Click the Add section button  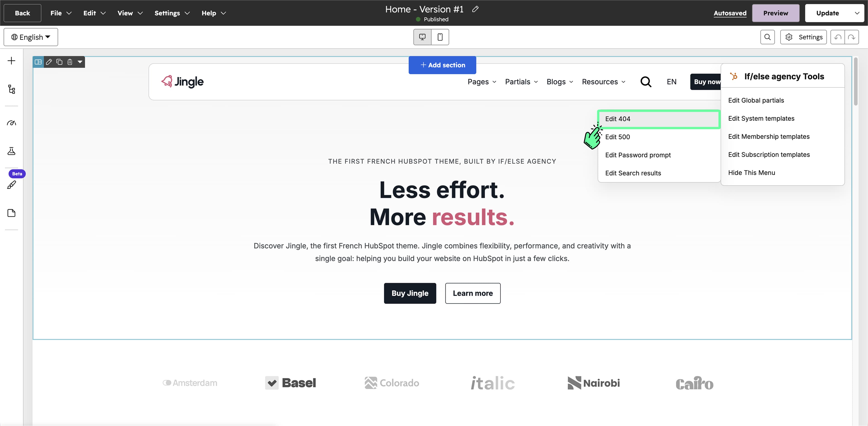[442, 65]
